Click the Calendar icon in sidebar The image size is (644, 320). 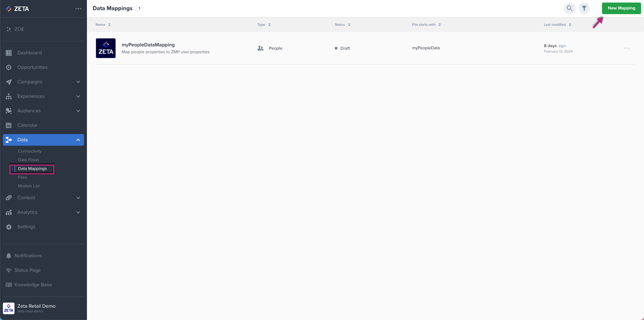(9, 125)
